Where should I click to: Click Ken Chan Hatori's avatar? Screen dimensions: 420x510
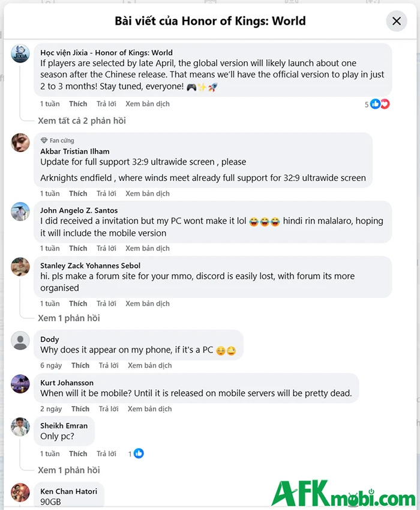tap(20, 492)
